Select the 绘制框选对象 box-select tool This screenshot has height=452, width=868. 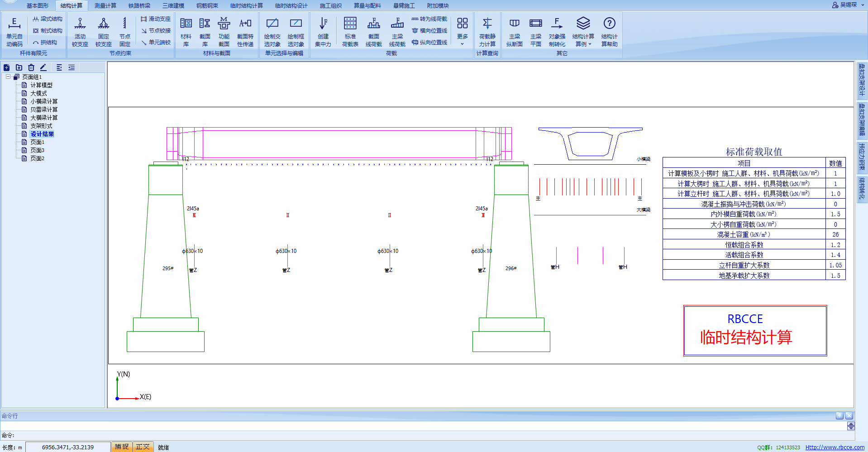pos(296,32)
